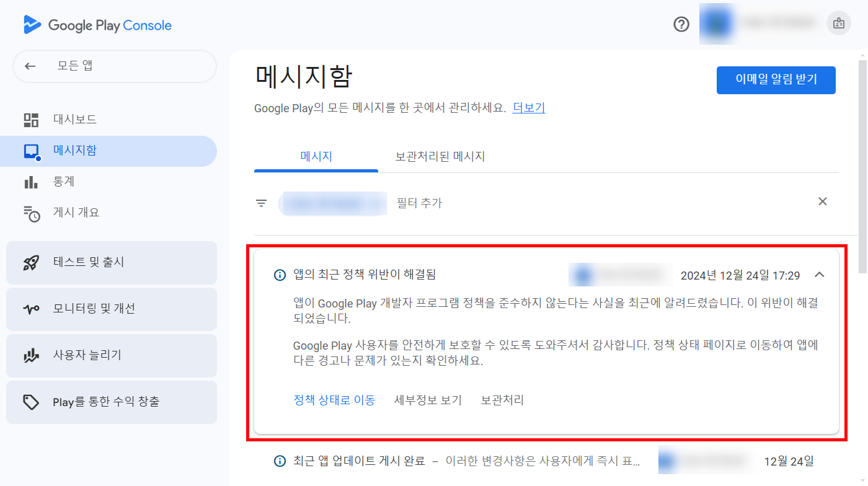Switch to the 메시지 tab

[x=316, y=157]
